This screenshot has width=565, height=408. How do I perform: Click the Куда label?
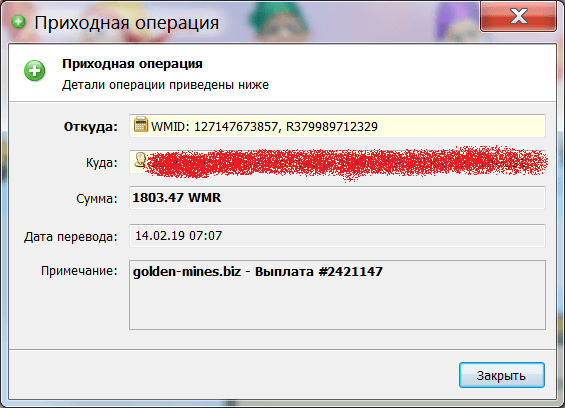click(102, 163)
